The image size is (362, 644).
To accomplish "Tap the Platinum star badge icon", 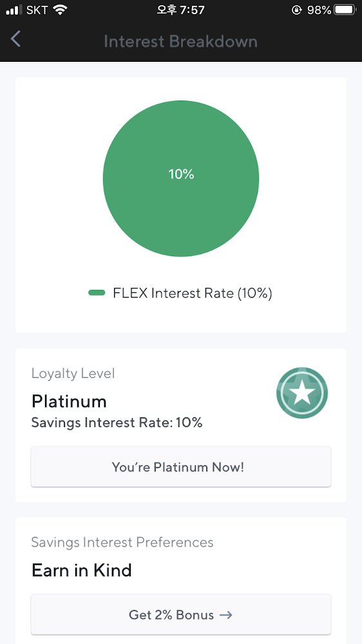I will tap(302, 393).
